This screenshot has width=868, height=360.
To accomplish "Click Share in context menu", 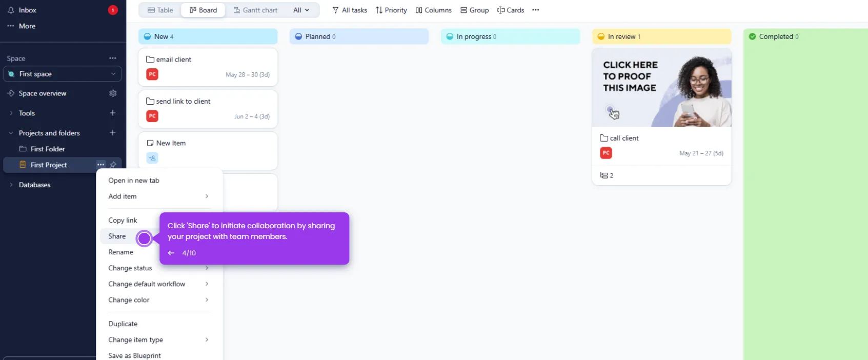I will pyautogui.click(x=117, y=236).
